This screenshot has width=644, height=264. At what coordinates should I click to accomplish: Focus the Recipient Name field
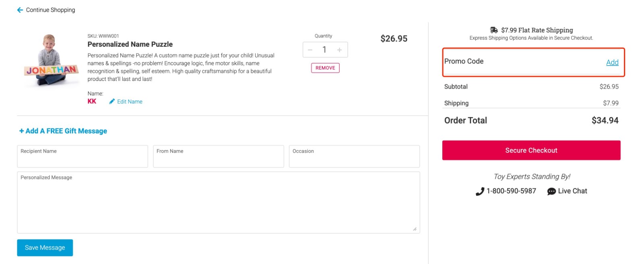point(83,156)
